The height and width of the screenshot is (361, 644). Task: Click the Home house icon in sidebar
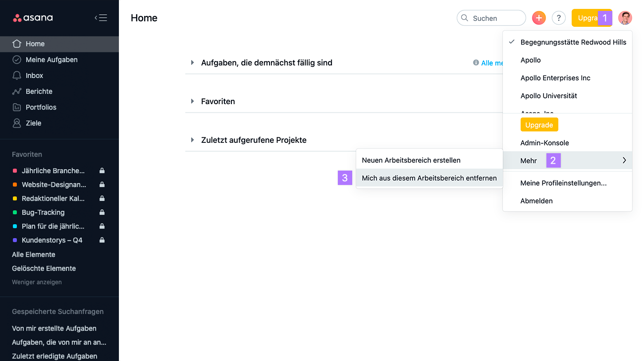point(17,44)
